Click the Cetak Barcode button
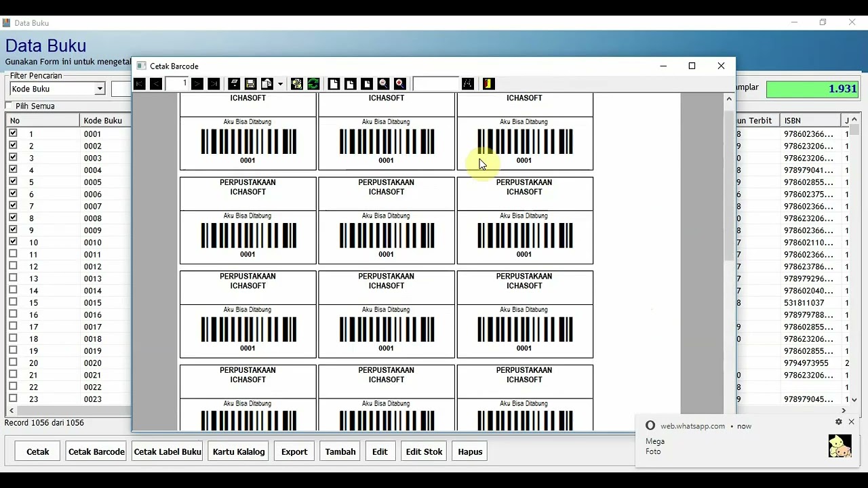This screenshot has height=488, width=868. pos(96,451)
